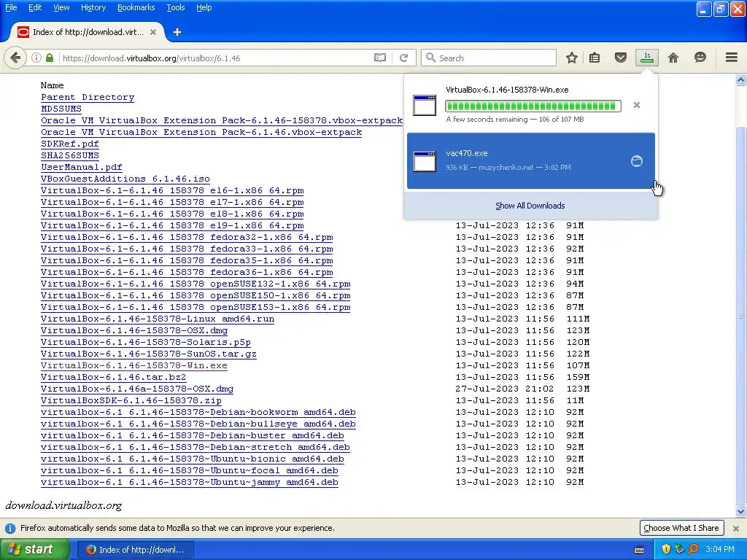Download VirtualBox-6.1.46.tar.bz2 source
Viewport: 747px width, 560px height.
coord(113,377)
